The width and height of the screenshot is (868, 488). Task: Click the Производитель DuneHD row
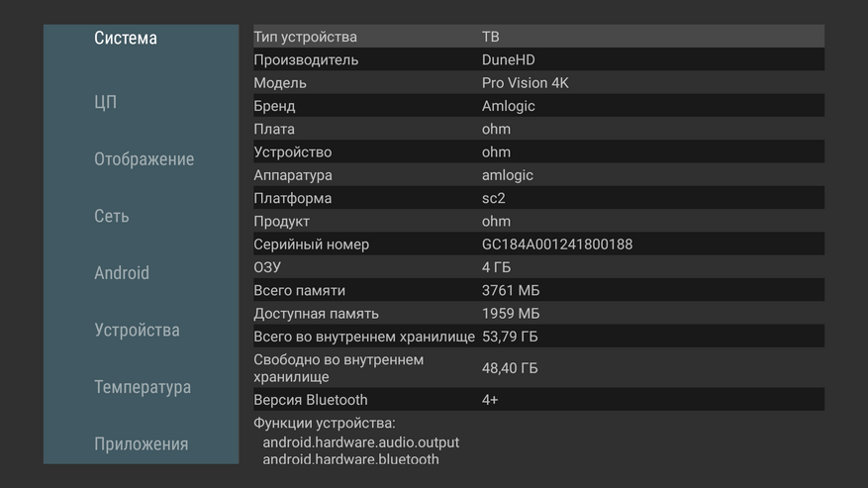tap(538, 59)
